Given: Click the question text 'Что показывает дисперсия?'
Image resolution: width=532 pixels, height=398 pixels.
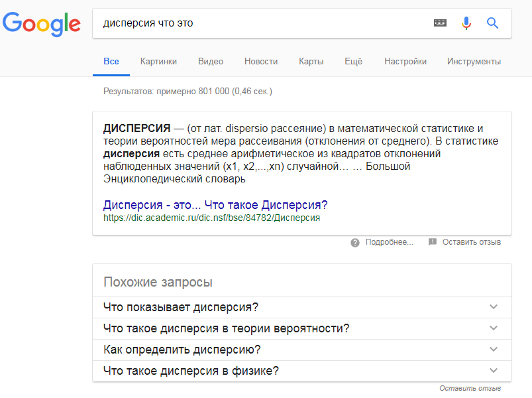Looking at the screenshot, I should point(181,307).
